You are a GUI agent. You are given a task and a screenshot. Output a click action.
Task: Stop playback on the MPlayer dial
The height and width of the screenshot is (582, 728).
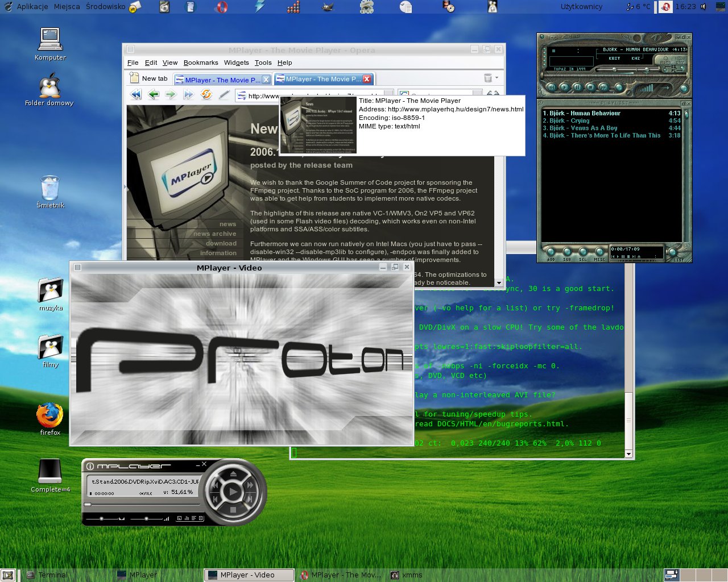pyautogui.click(x=233, y=510)
